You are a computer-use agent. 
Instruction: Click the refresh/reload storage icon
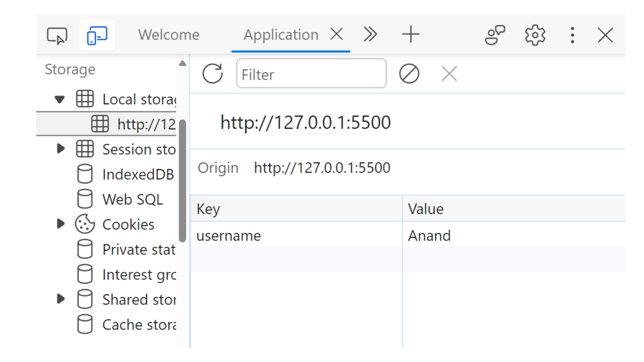click(x=212, y=74)
